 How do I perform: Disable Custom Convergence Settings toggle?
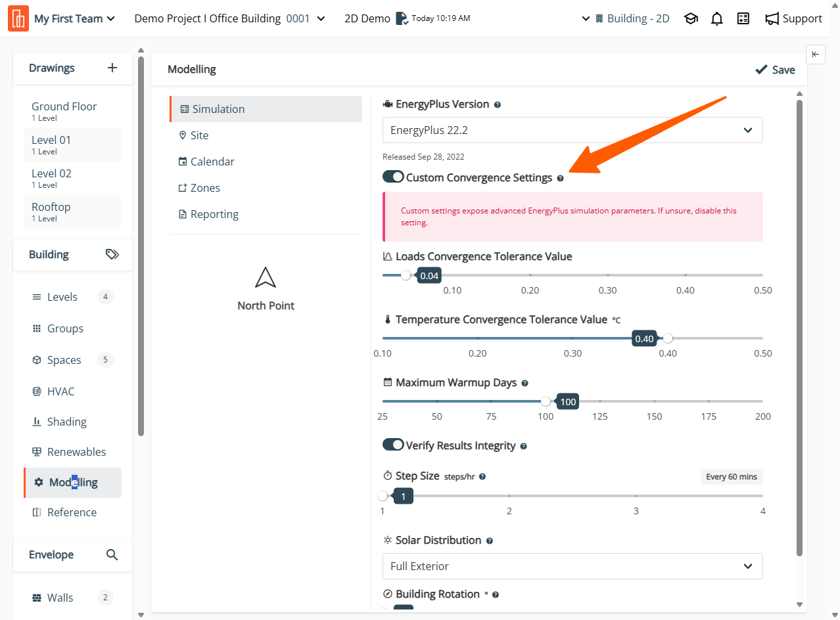[393, 177]
